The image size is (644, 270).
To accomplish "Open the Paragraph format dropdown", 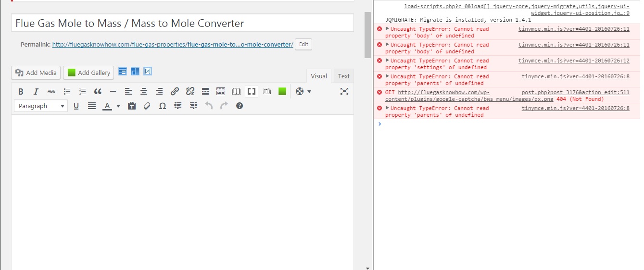I will (41, 106).
